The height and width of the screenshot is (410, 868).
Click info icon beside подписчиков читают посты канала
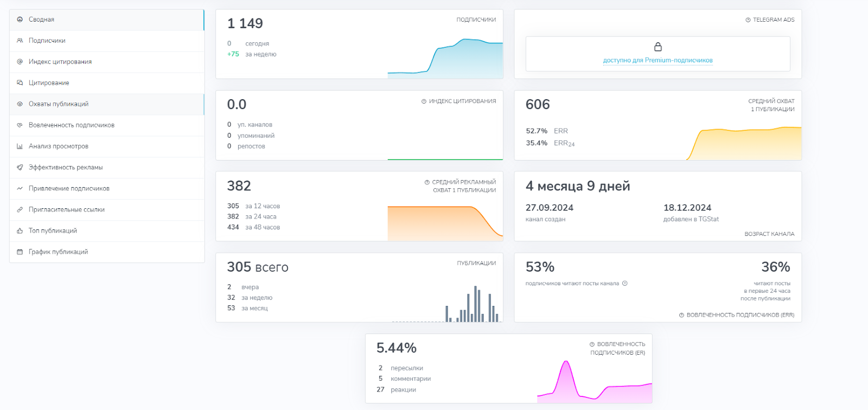(625, 283)
